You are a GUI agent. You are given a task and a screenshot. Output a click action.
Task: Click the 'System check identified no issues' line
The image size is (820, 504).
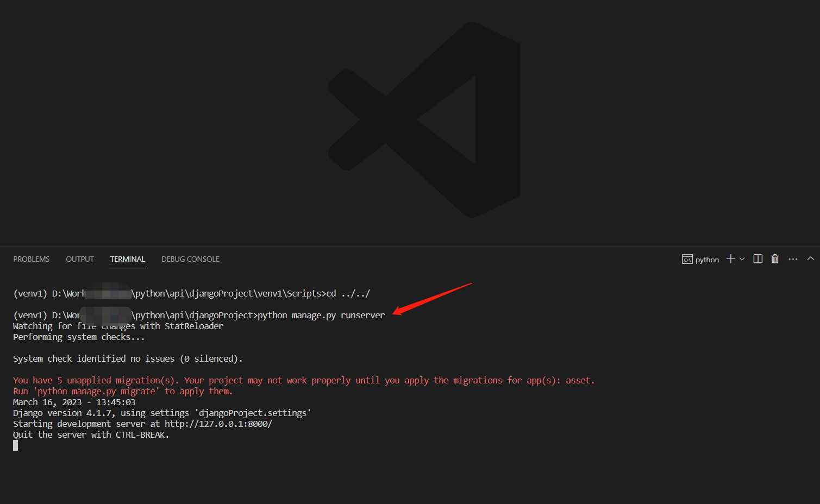128,358
